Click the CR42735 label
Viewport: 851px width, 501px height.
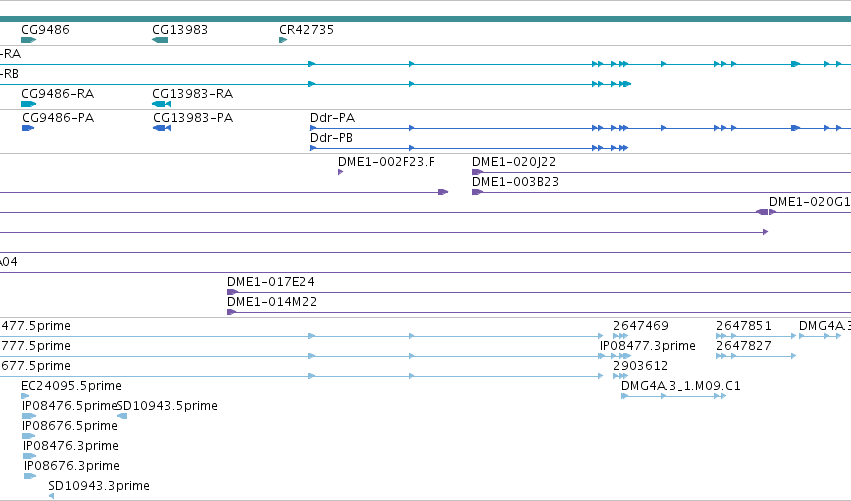click(x=306, y=30)
